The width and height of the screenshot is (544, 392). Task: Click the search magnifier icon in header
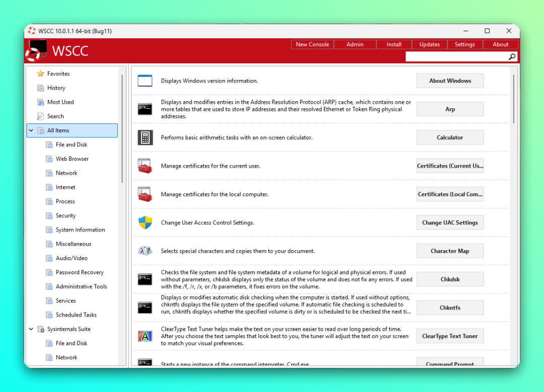point(512,57)
